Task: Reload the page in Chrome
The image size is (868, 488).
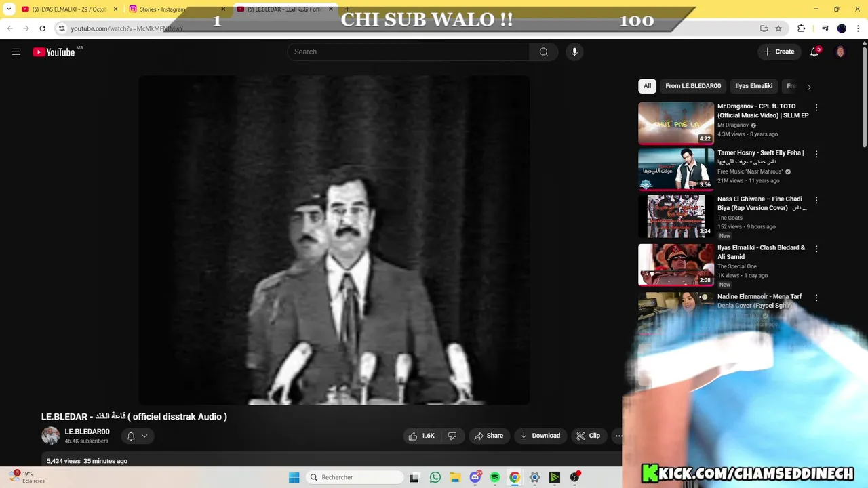Action: pos(42,28)
